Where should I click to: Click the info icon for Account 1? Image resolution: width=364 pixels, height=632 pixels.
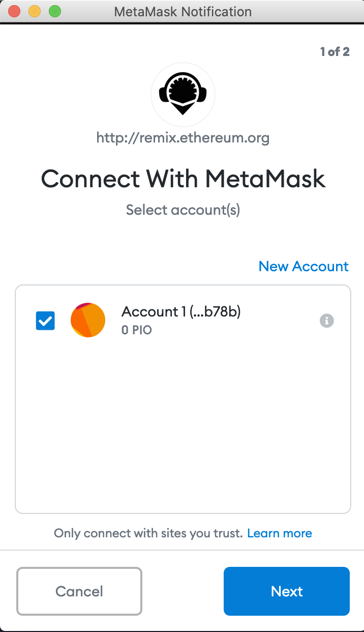(x=326, y=321)
